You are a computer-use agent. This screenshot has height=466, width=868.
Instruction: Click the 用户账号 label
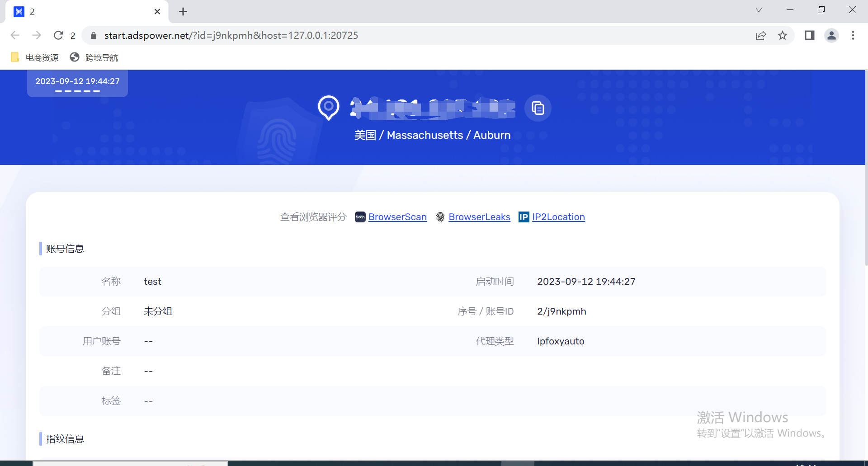pyautogui.click(x=101, y=341)
